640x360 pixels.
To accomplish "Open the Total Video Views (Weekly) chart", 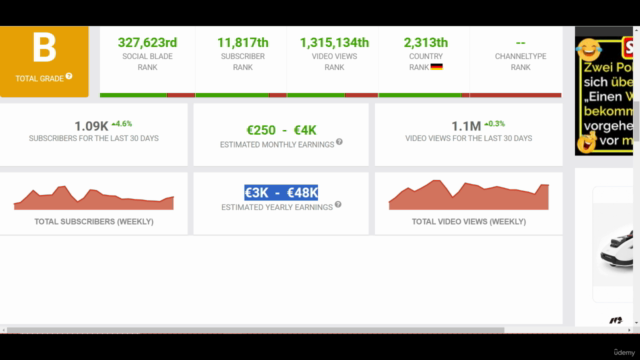I will tap(469, 195).
